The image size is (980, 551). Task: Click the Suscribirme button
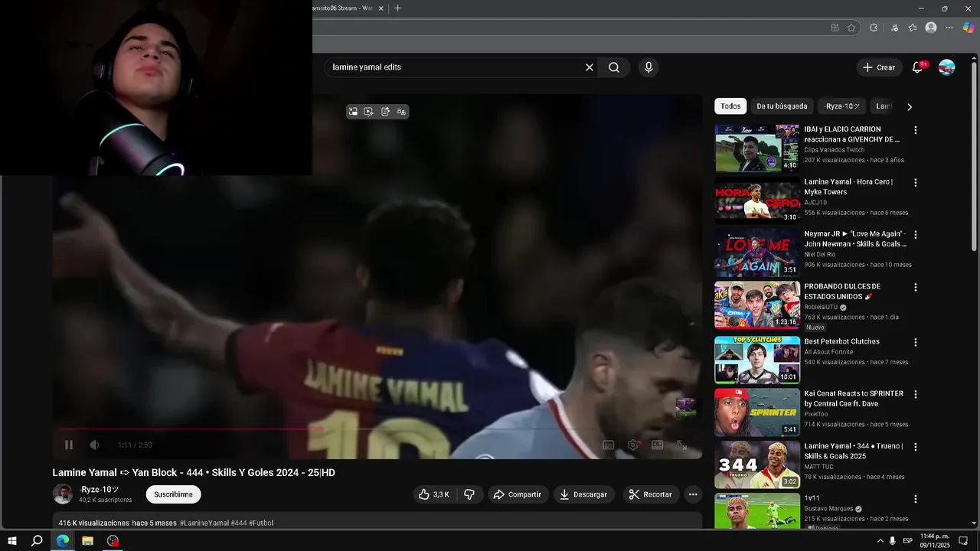click(x=174, y=494)
